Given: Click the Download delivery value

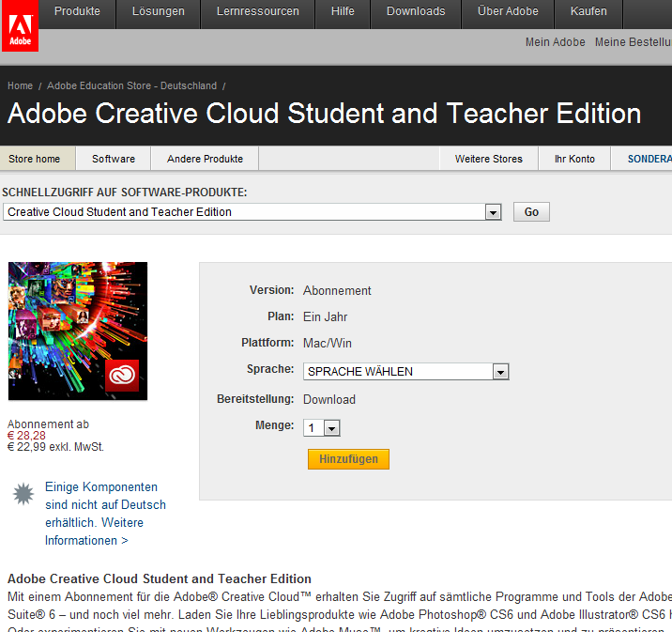Looking at the screenshot, I should click(x=329, y=400).
